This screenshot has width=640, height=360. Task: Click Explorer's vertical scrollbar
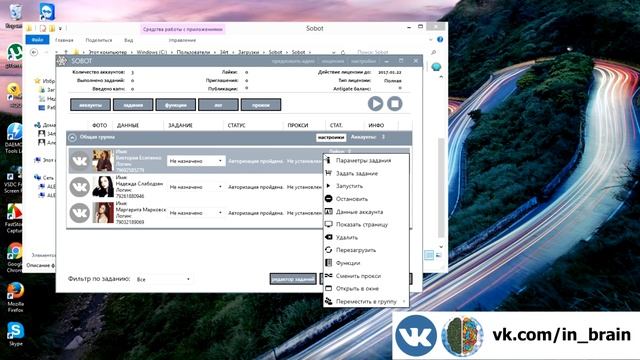click(441, 188)
